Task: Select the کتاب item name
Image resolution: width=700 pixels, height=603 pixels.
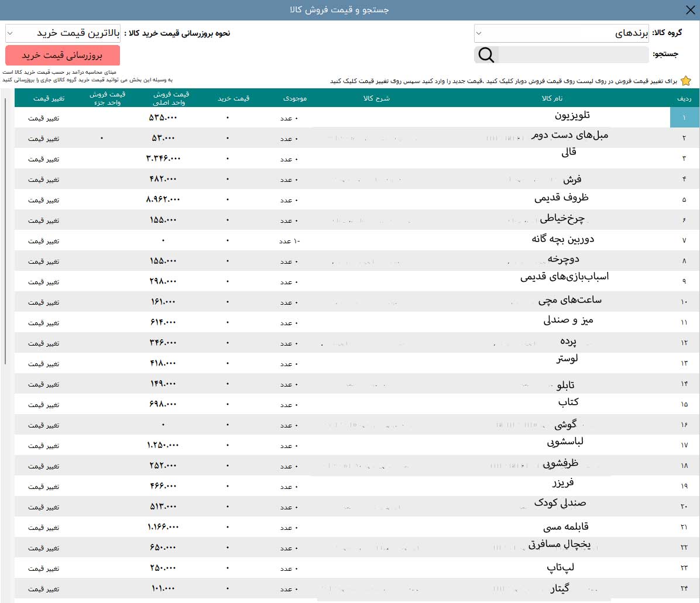Action: pos(568,402)
